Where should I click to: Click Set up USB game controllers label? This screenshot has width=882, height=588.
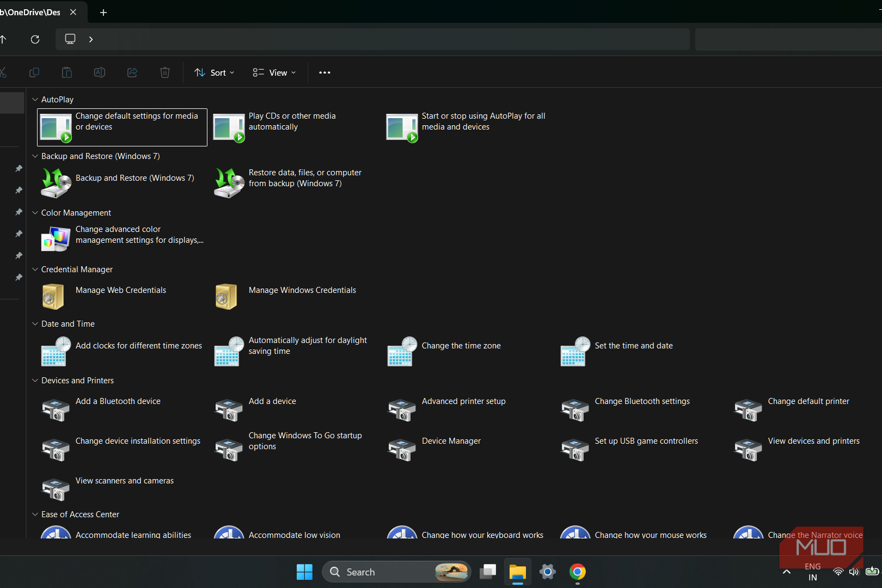coord(646,441)
